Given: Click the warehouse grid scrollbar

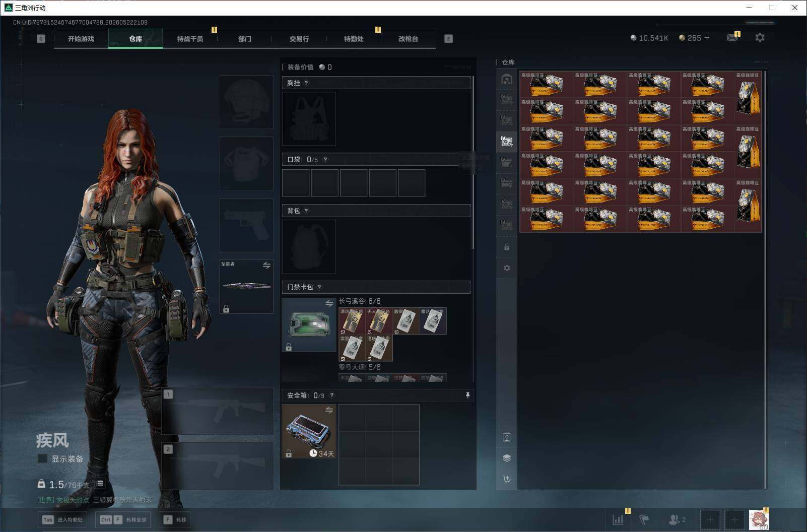Looking at the screenshot, I should tap(765, 280).
